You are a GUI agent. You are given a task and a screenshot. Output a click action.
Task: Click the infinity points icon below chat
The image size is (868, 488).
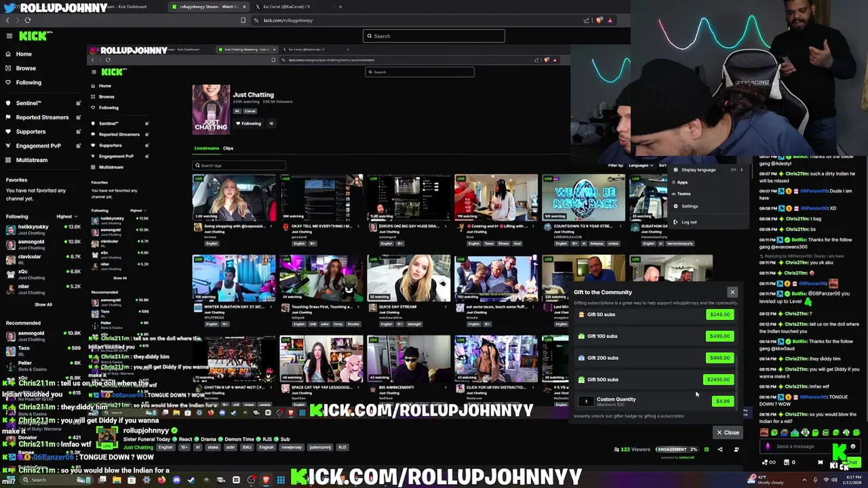pyautogui.click(x=768, y=462)
